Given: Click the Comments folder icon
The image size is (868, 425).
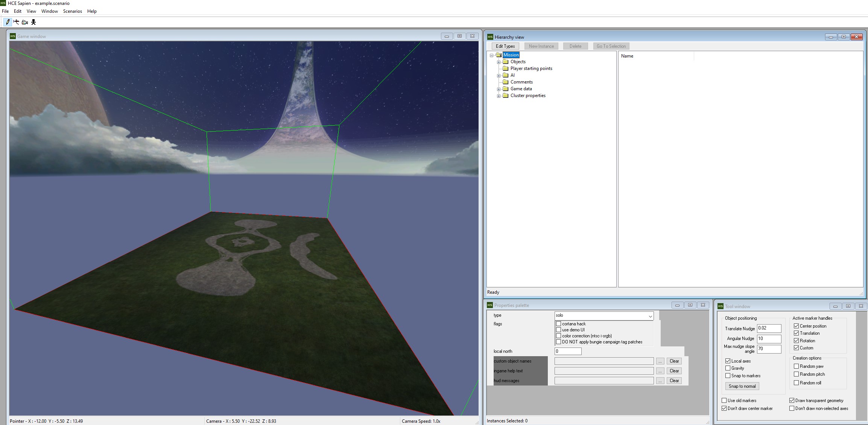Looking at the screenshot, I should click(506, 82).
